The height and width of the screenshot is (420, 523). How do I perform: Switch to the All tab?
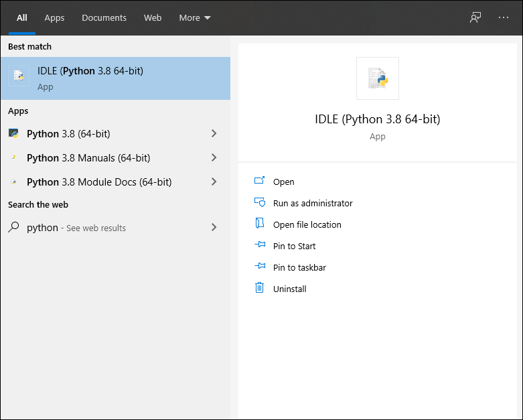(22, 17)
